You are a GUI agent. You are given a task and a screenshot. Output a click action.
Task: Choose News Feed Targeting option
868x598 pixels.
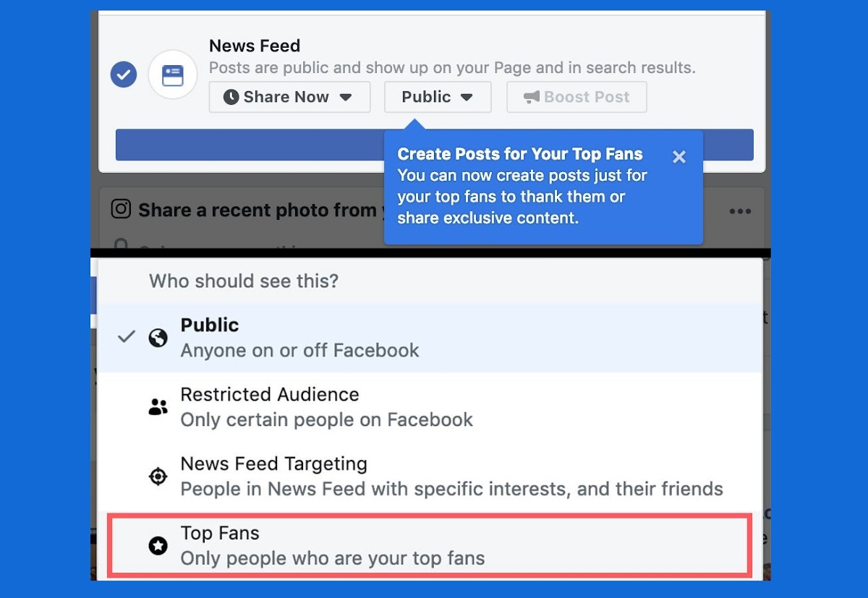pyautogui.click(x=430, y=477)
